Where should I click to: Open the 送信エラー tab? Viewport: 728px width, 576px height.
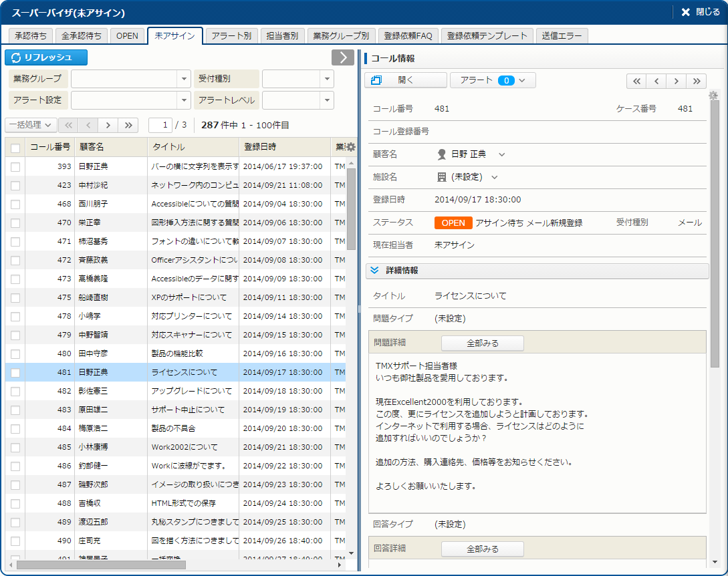pos(562,36)
